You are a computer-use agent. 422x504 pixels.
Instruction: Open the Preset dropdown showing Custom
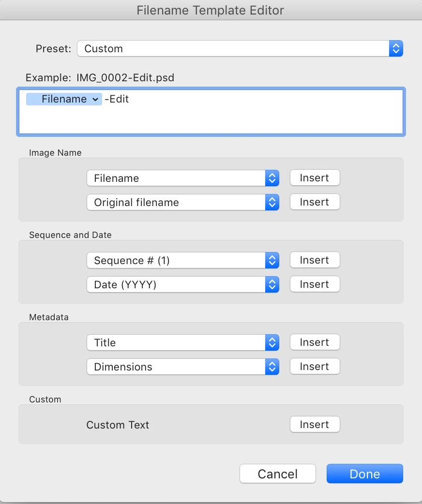pyautogui.click(x=240, y=48)
